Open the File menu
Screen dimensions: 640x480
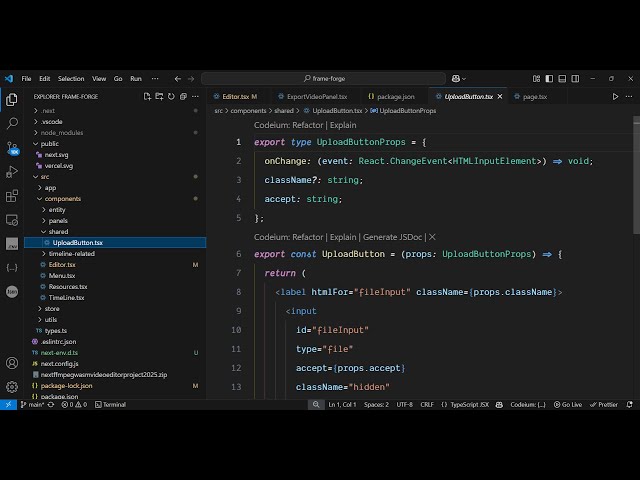click(x=26, y=78)
